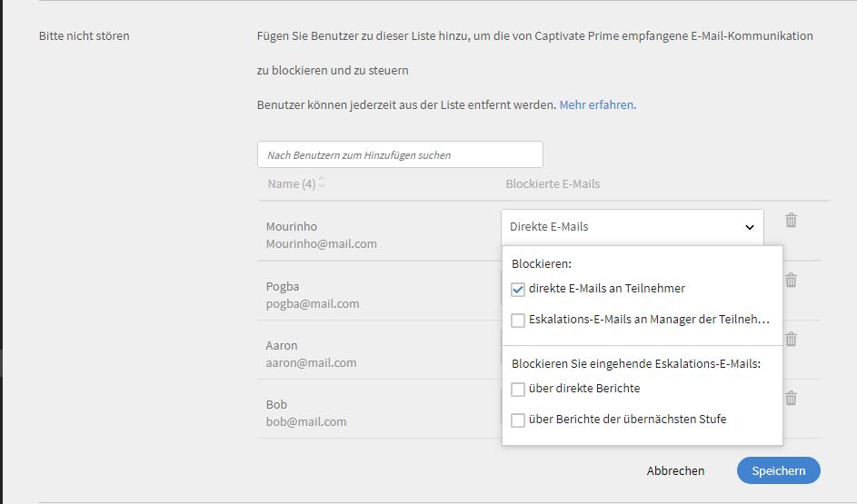This screenshot has width=857, height=504.
Task: Focus the user search input field
Action: click(x=400, y=154)
